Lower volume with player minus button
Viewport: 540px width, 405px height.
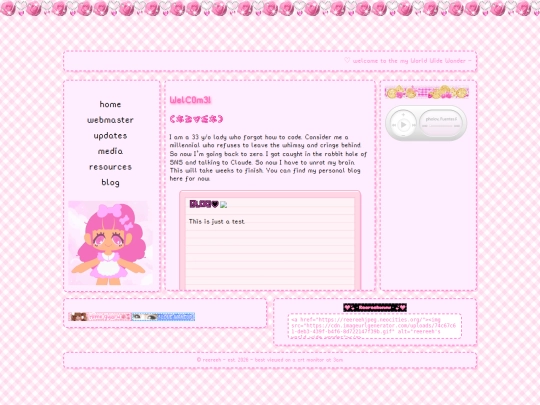[403, 134]
